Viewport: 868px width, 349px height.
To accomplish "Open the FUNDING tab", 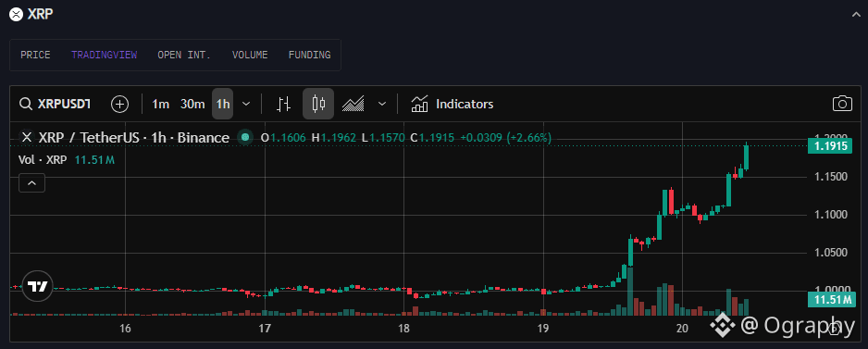I will [309, 55].
